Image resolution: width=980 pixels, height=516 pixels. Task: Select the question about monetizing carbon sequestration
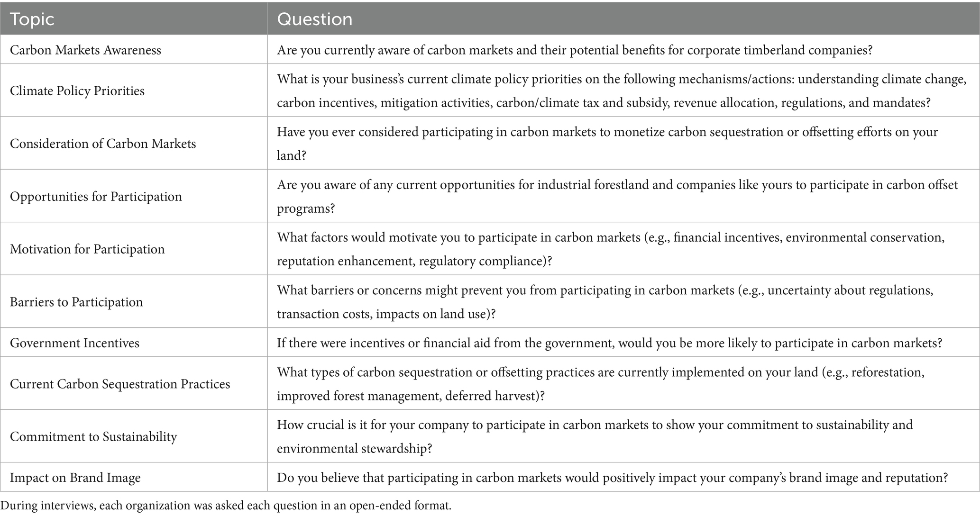click(x=607, y=144)
